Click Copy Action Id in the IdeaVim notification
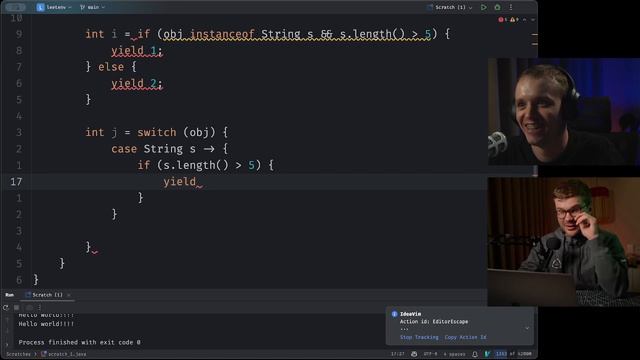 [x=465, y=337]
